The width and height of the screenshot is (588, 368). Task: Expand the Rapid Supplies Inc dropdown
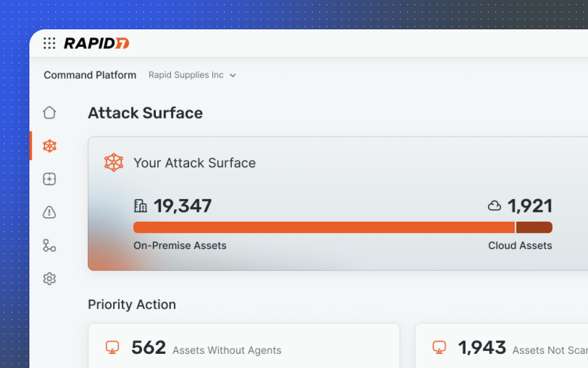(x=186, y=75)
